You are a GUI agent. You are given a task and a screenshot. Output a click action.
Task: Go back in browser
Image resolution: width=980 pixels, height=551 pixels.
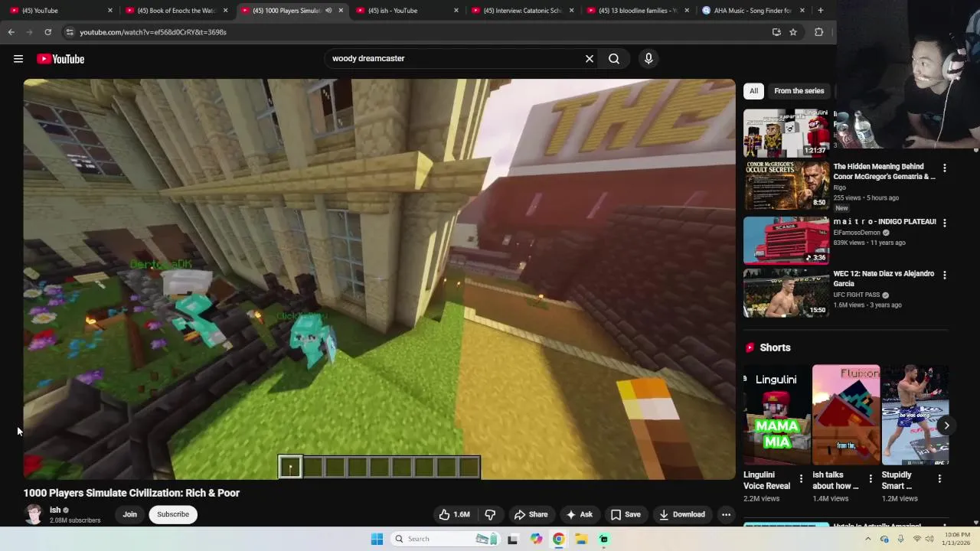pyautogui.click(x=11, y=32)
